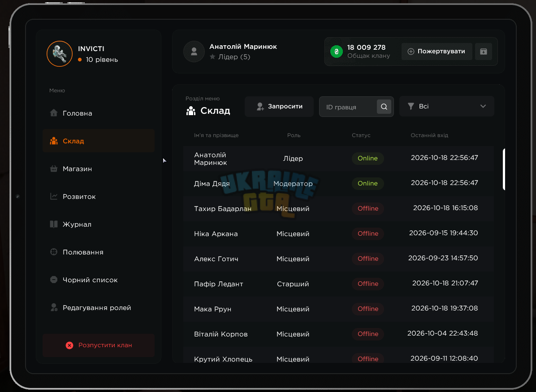Click the green hryvnia currency icon
The height and width of the screenshot is (392, 536).
coord(337,52)
